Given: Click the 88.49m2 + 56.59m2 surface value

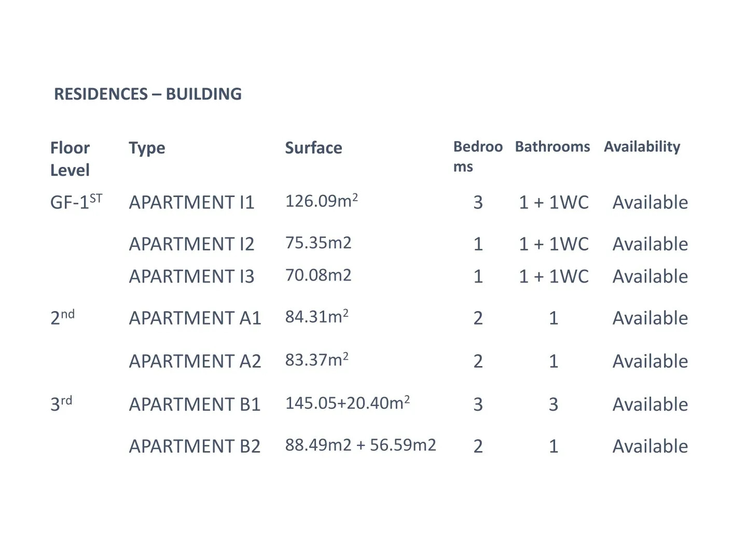Looking at the screenshot, I should click(x=361, y=445).
